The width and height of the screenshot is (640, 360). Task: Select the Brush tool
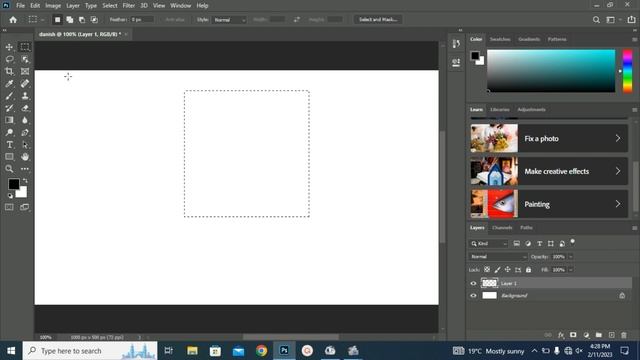[9, 96]
